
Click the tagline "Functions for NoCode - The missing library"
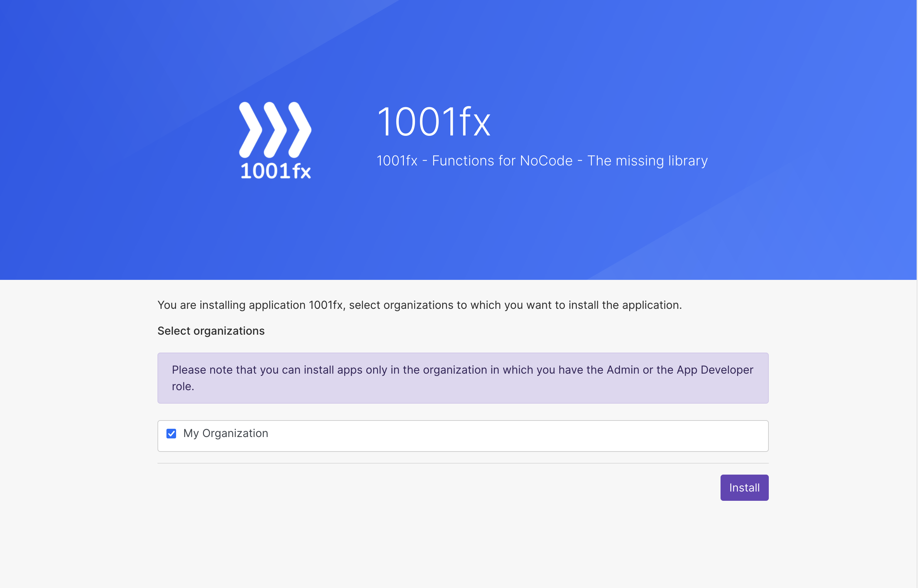click(x=570, y=161)
